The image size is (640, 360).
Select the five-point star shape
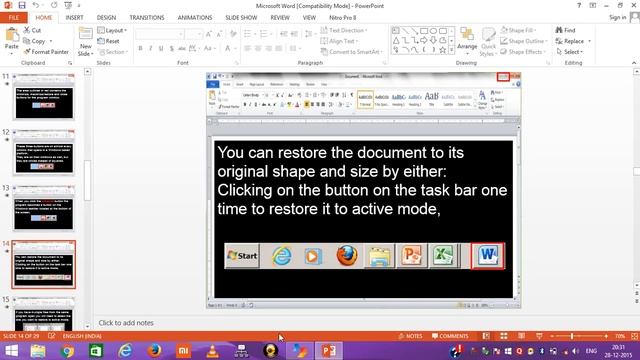(442, 50)
